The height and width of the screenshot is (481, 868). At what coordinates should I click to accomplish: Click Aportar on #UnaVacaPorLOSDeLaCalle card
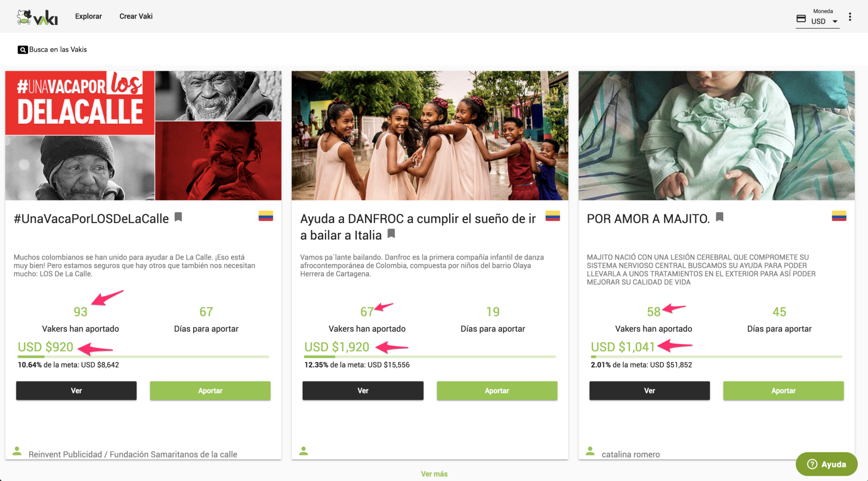pos(210,391)
